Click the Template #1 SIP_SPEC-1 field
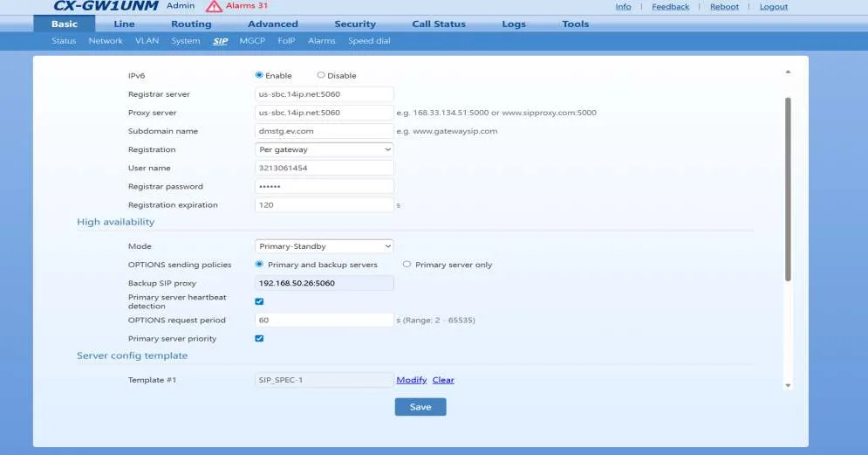This screenshot has height=455, width=868. point(325,380)
